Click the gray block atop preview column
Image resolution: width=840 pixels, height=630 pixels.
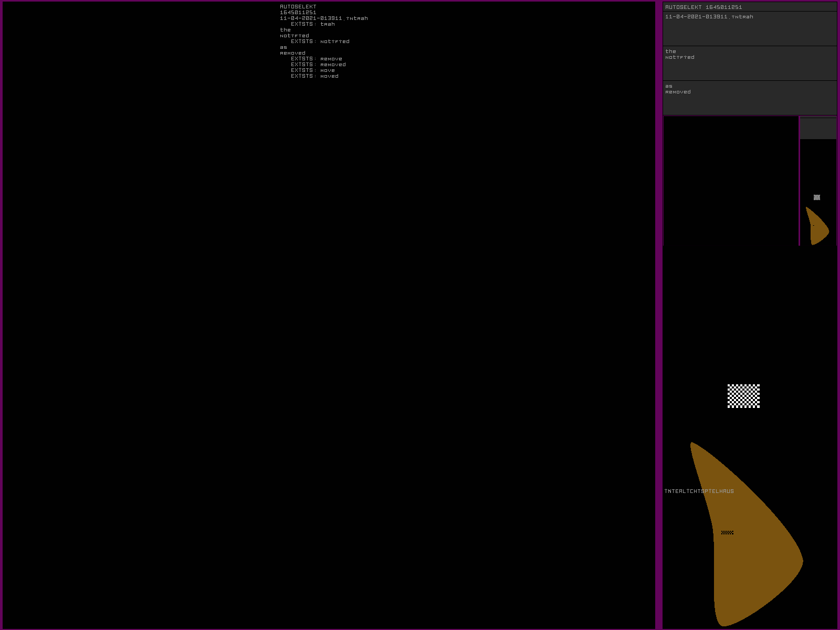coord(818,129)
